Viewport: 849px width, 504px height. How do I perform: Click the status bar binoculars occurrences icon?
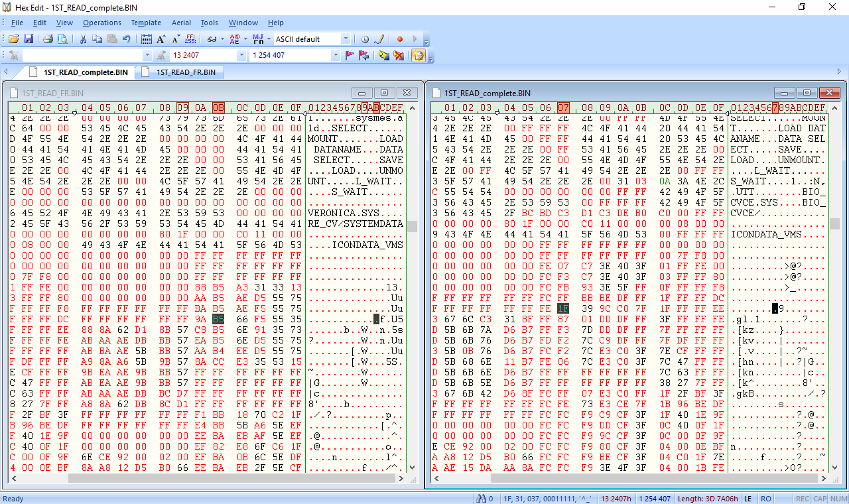482,499
